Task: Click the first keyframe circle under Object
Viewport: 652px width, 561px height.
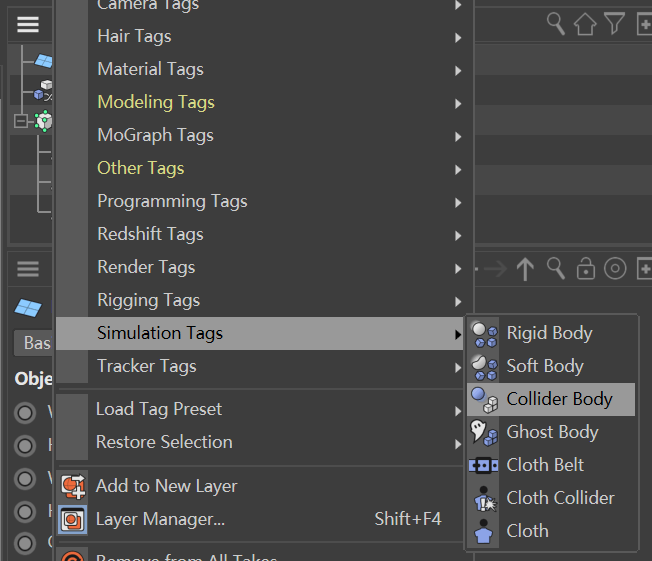Action: [x=25, y=413]
